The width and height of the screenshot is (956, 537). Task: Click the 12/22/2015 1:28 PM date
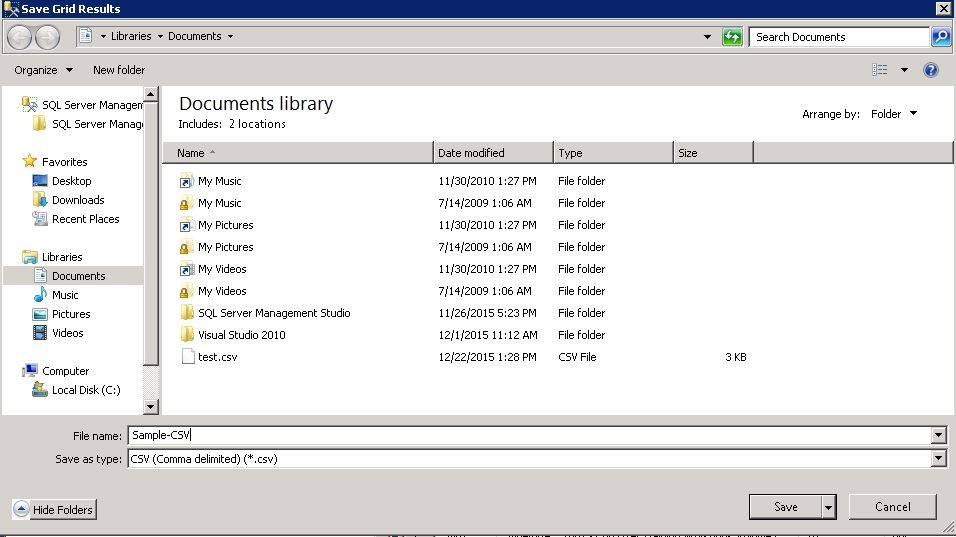point(487,357)
